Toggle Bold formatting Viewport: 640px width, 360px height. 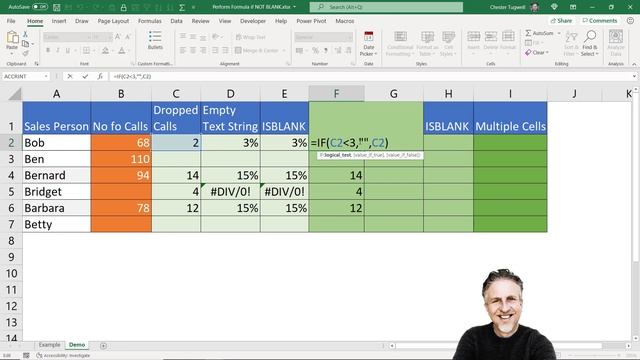tap(48, 51)
